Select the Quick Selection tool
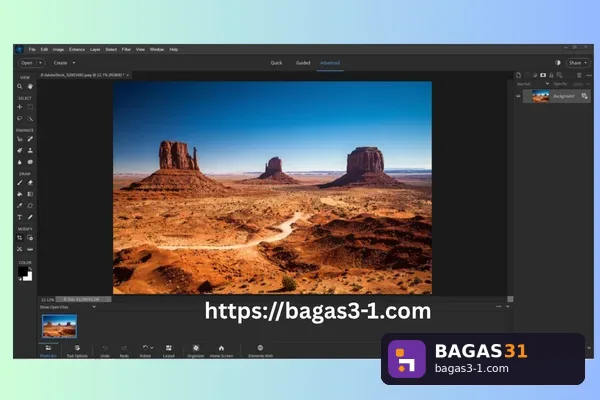 30,119
